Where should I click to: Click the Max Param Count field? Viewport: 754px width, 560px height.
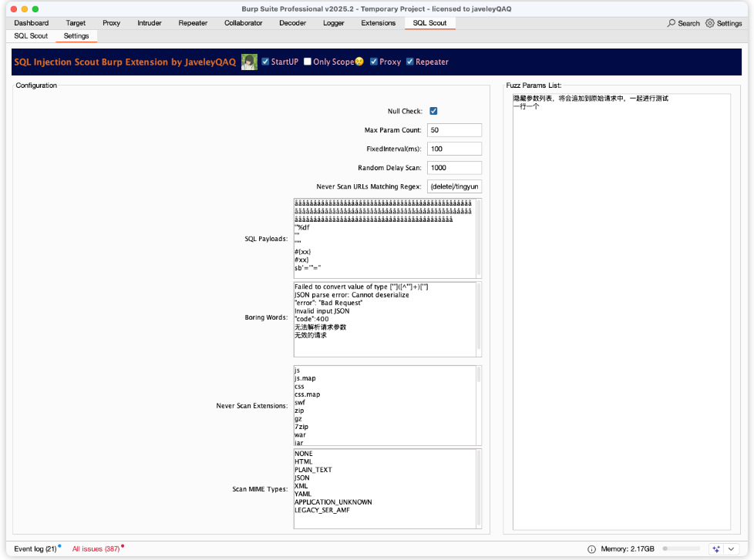tap(454, 130)
